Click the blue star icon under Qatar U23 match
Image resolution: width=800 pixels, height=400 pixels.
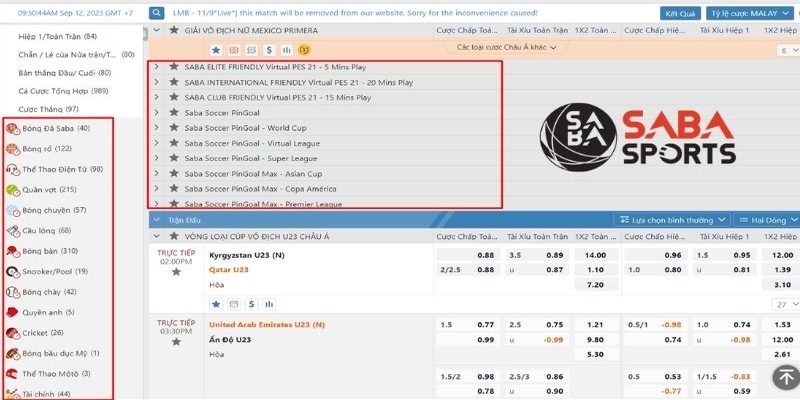(x=216, y=304)
